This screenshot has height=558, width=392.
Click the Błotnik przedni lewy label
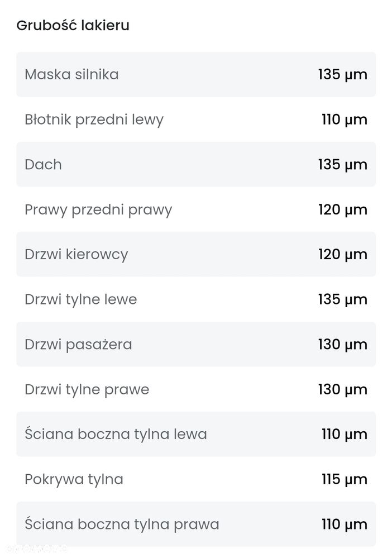pyautogui.click(x=94, y=120)
